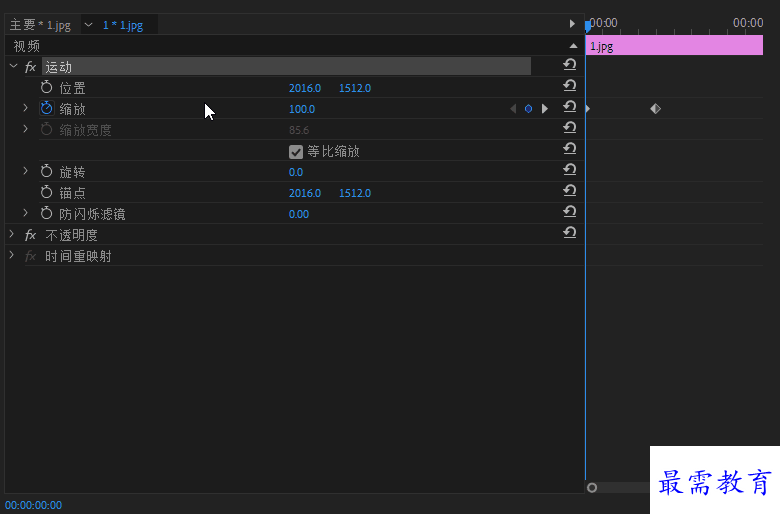Viewport: 780px width, 514px height.
Task: Toggle the fx icon for 时间重映射
Action: [30, 256]
